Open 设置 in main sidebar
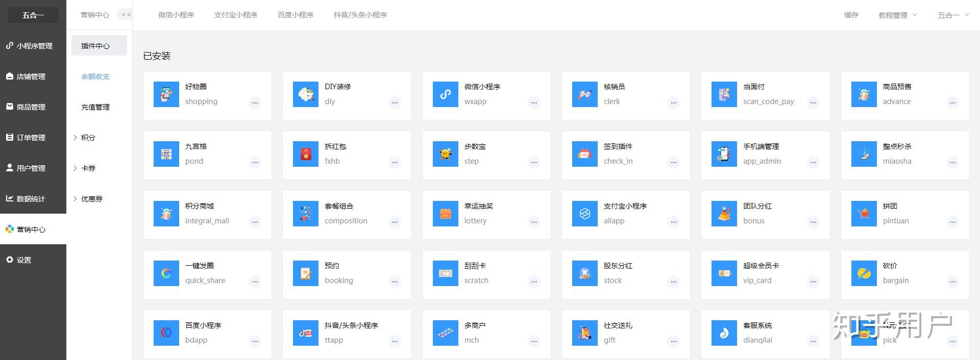Viewport: 980px width, 360px height. tap(33, 260)
